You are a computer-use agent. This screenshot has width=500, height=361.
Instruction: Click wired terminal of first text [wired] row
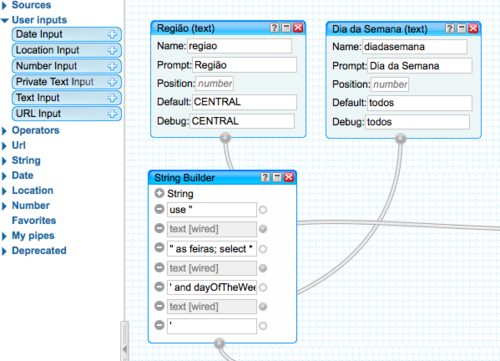[x=263, y=229]
